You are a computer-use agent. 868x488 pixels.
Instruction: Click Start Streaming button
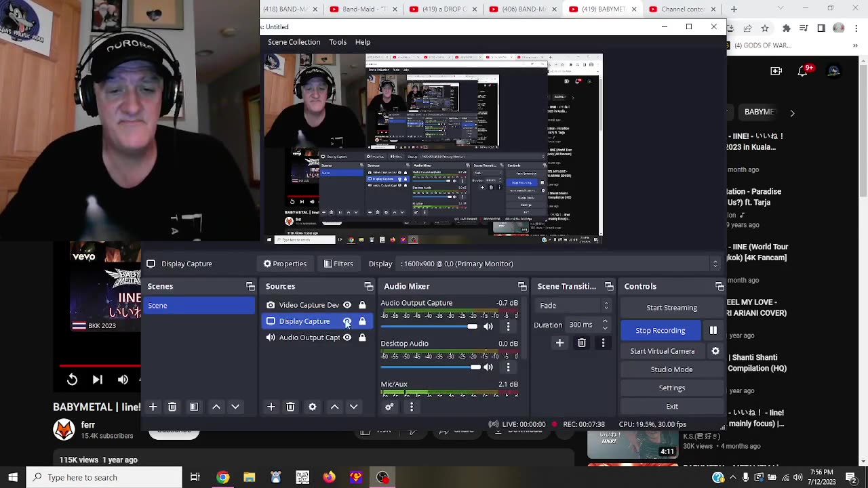(672, 308)
